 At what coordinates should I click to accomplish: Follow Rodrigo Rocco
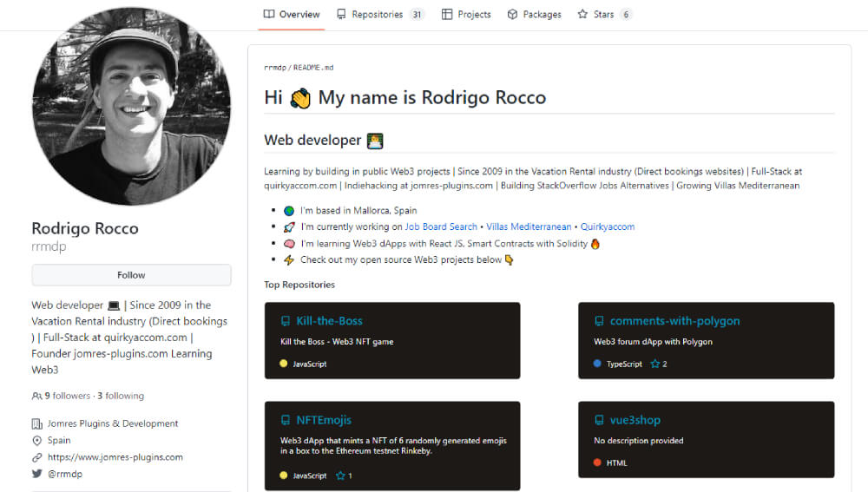point(131,275)
